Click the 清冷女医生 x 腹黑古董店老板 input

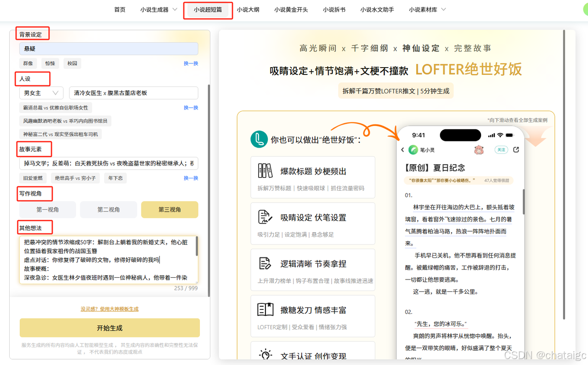134,93
